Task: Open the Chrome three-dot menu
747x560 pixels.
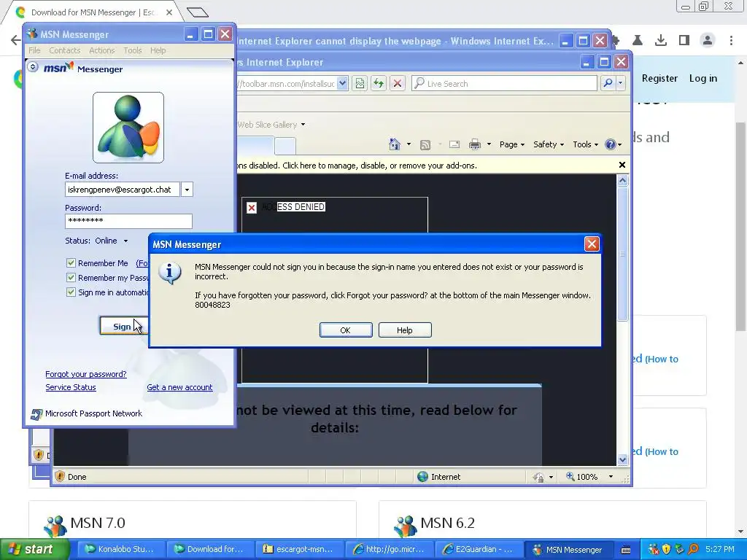Action: pos(731,41)
